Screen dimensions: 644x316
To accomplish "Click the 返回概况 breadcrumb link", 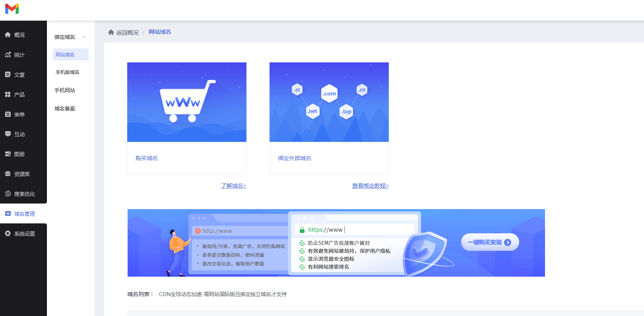I will (x=127, y=33).
